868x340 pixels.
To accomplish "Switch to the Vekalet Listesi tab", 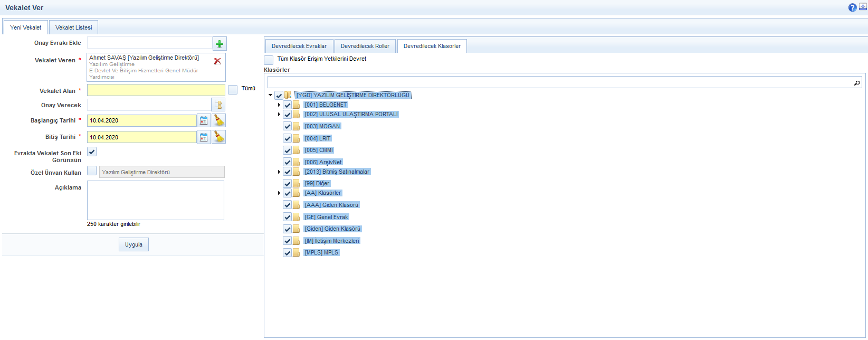I will 73,27.
